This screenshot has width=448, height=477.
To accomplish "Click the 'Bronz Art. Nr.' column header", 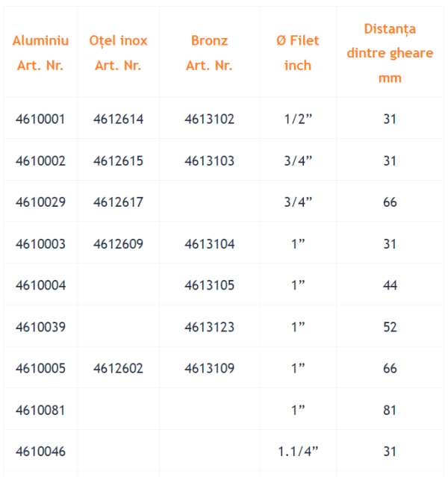I will point(209,53).
